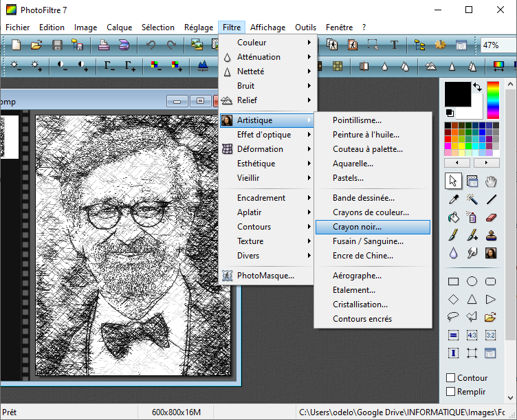Viewport: 517px width, 420px height.
Task: Pick a hue from rainbow color strip
Action: click(x=493, y=100)
